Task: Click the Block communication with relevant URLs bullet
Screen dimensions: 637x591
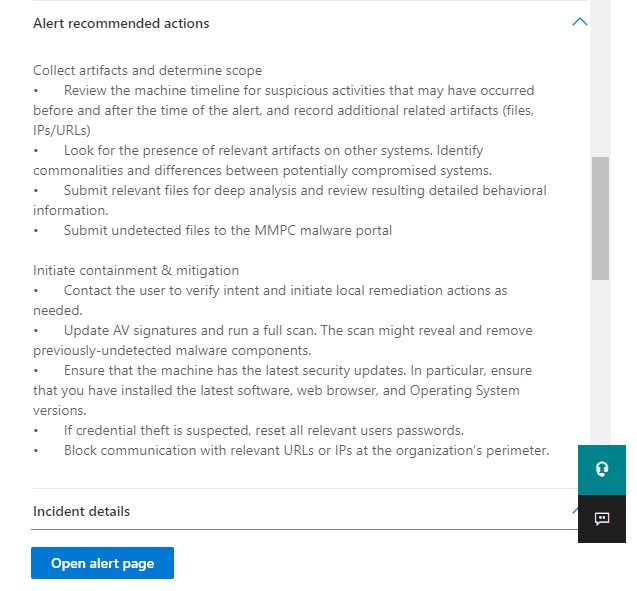Action: 306,450
